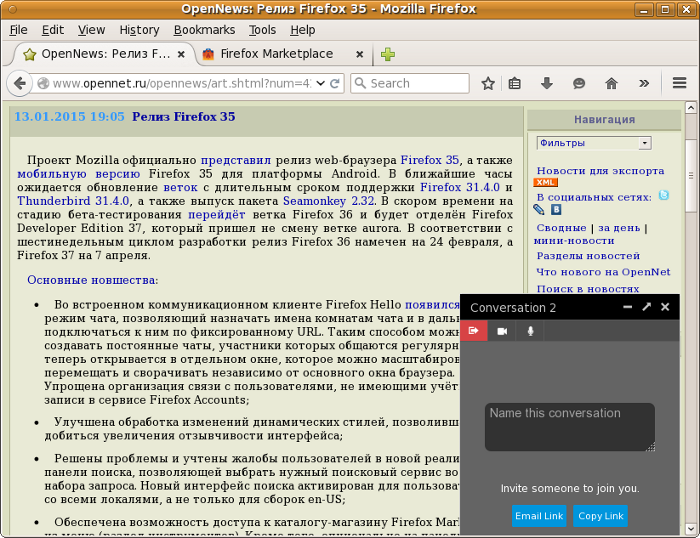This screenshot has width=700, height=538.
Task: Switch to the Firefox Marketplace tab
Action: [x=276, y=54]
